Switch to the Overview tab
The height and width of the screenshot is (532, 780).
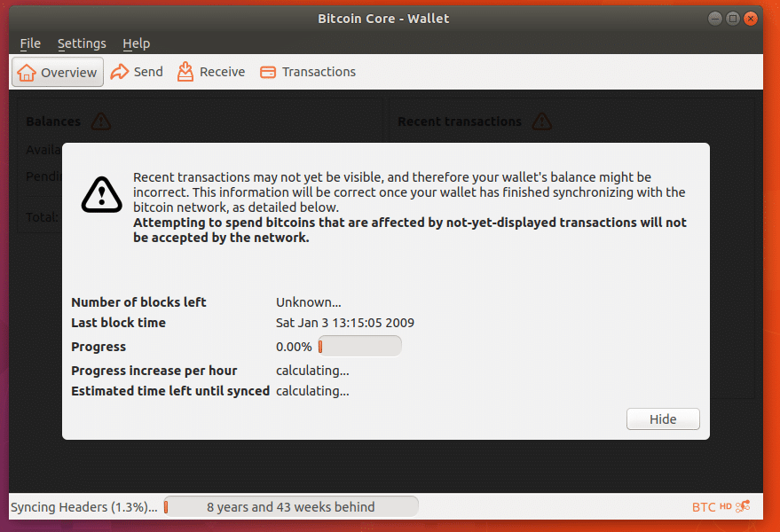point(58,72)
